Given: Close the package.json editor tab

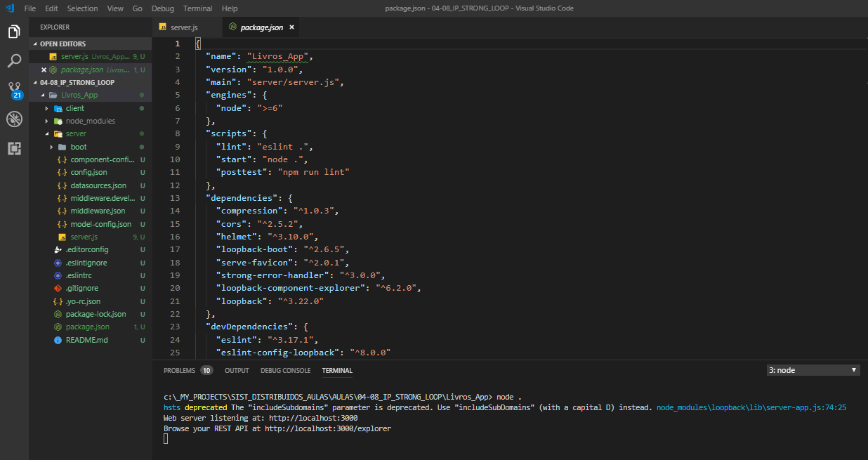Looking at the screenshot, I should pyautogui.click(x=291, y=27).
